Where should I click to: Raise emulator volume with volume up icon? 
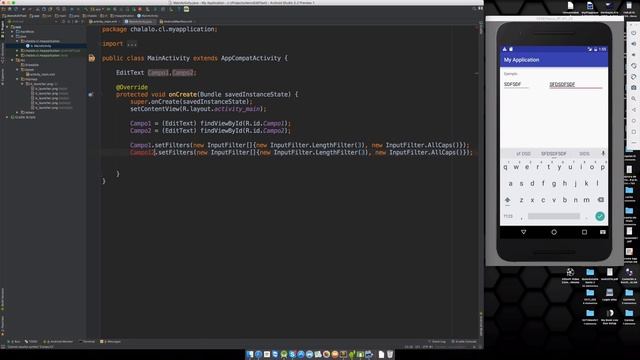tap(633, 44)
